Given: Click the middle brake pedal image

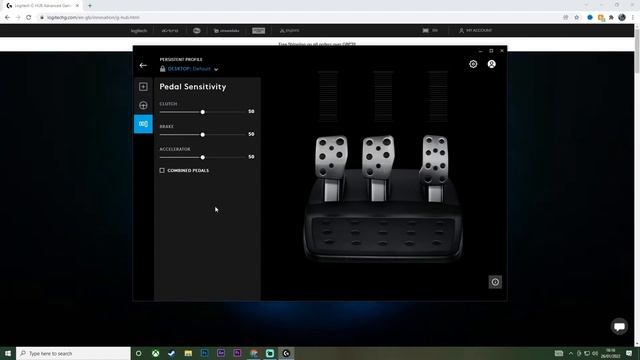Looking at the screenshot, I should click(x=378, y=167).
